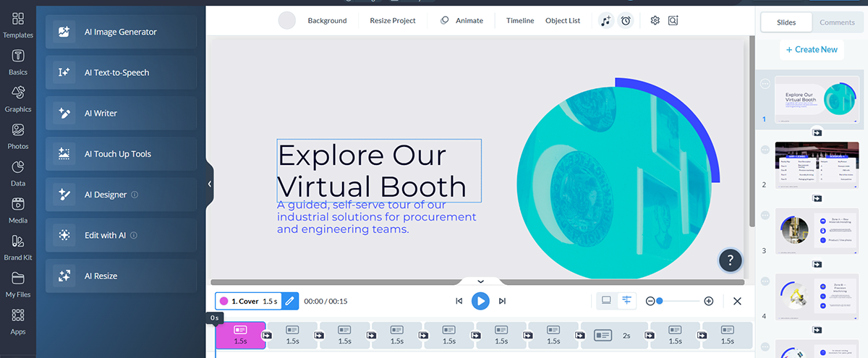The image size is (868, 358).
Task: Open the Brand Kit sidebar section
Action: click(18, 247)
